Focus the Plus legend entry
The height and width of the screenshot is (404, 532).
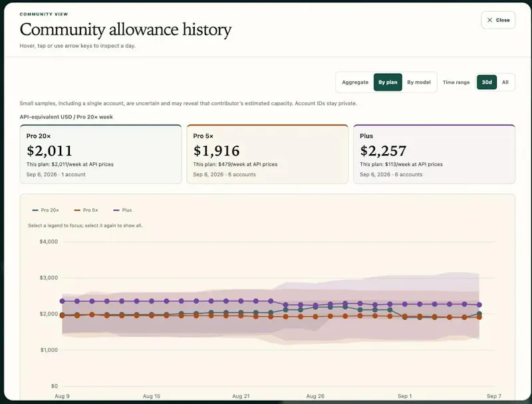(x=122, y=210)
